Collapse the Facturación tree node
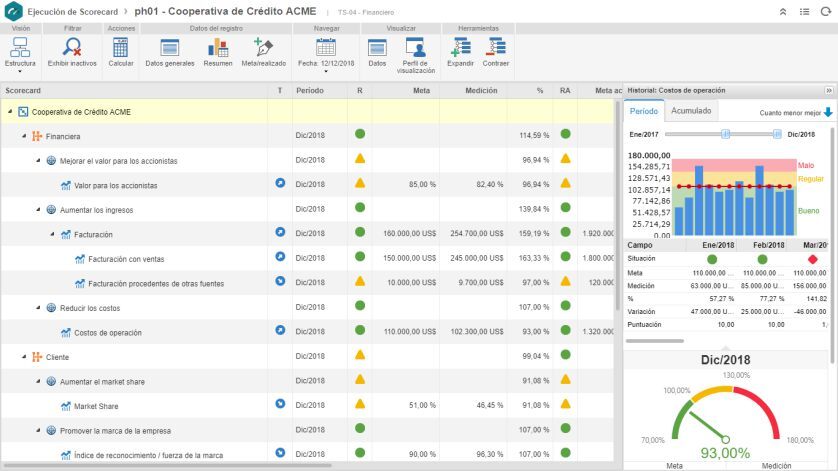838x471 pixels. click(51, 234)
